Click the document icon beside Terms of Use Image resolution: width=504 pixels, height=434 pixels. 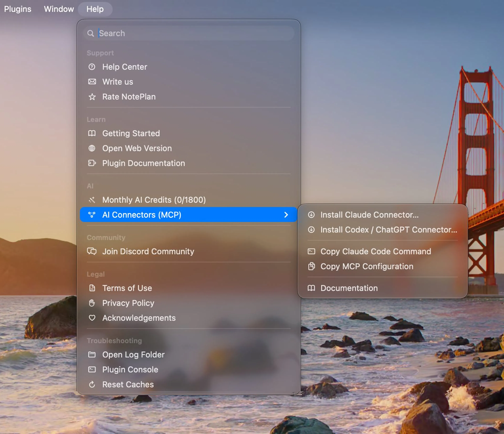pyautogui.click(x=92, y=288)
